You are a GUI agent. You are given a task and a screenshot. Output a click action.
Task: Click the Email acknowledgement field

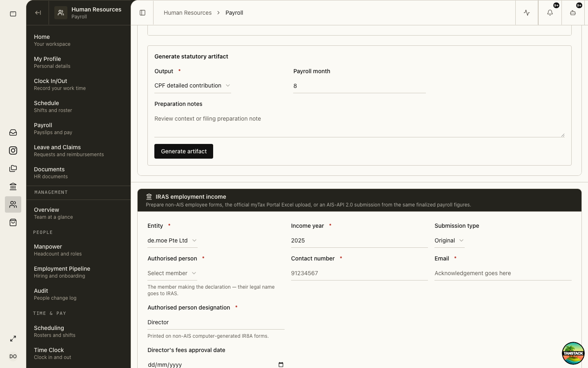coord(503,273)
